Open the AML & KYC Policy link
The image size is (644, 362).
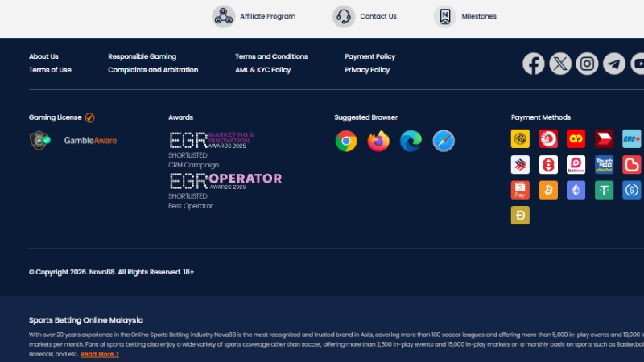pos(263,70)
